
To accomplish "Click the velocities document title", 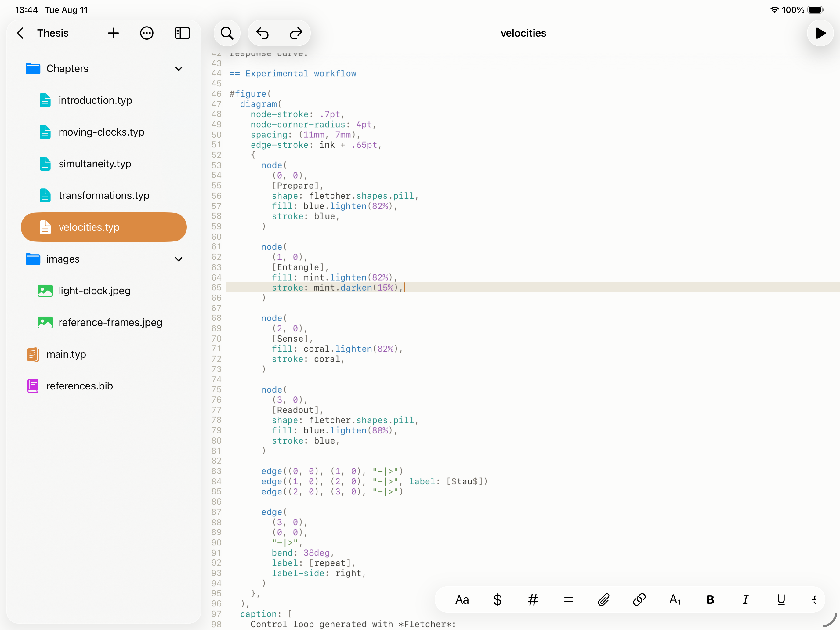I will (x=523, y=33).
